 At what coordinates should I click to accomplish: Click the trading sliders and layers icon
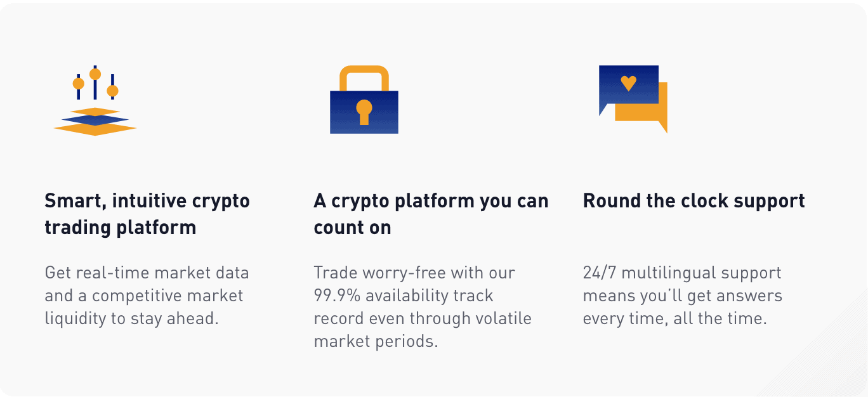[95, 100]
